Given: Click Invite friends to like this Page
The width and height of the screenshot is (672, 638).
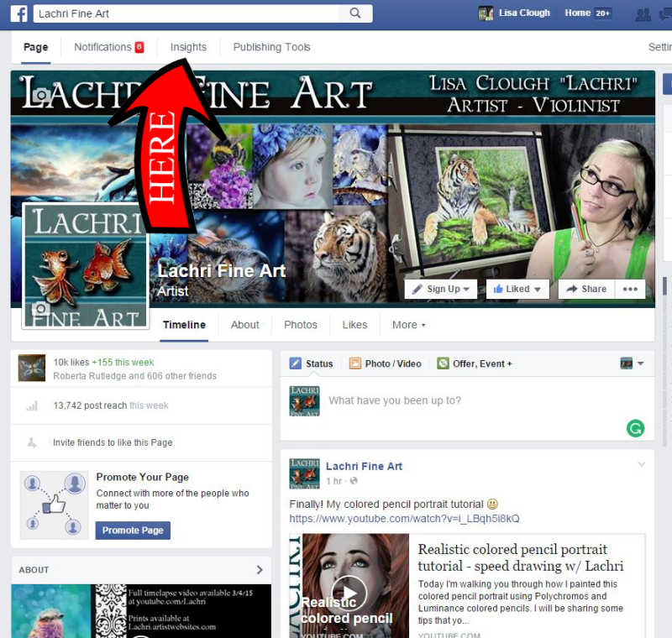Looking at the screenshot, I should tap(113, 442).
